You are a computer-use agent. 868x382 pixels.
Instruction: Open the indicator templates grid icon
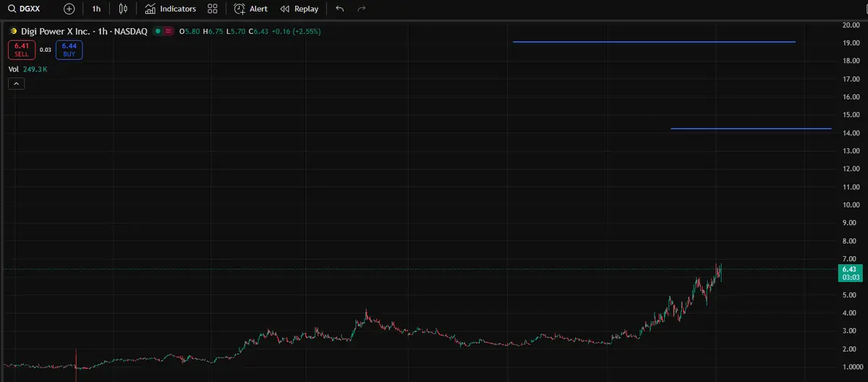pos(212,9)
